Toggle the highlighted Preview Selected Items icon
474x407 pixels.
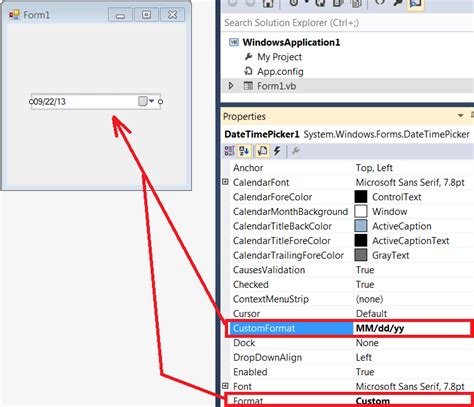pos(415,3)
